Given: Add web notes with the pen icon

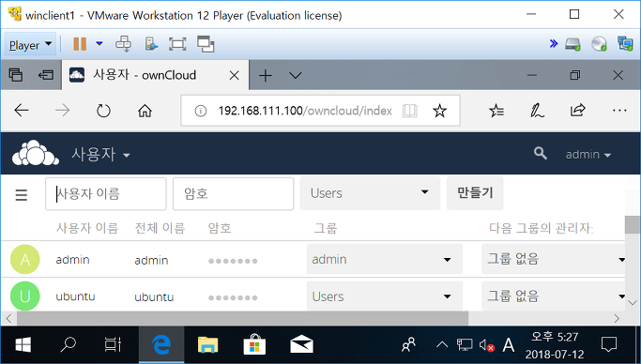Looking at the screenshot, I should (537, 111).
